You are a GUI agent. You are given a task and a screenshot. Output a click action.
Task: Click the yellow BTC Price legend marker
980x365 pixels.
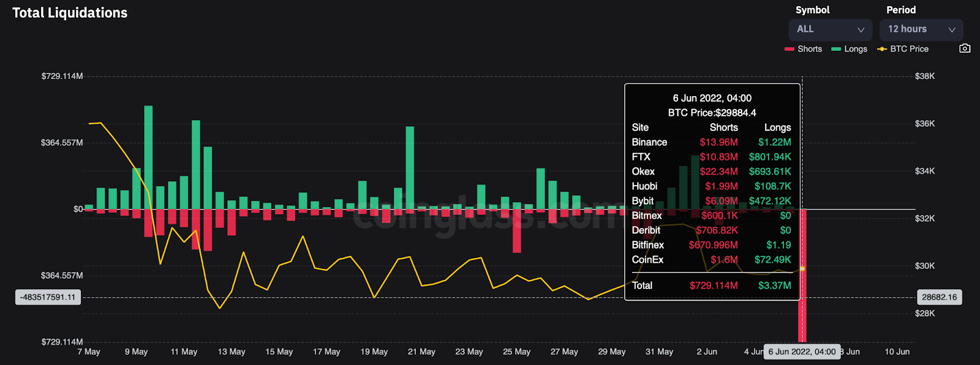point(882,49)
